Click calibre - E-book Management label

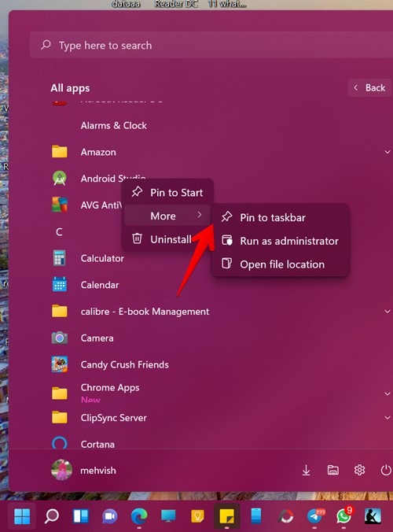point(145,312)
